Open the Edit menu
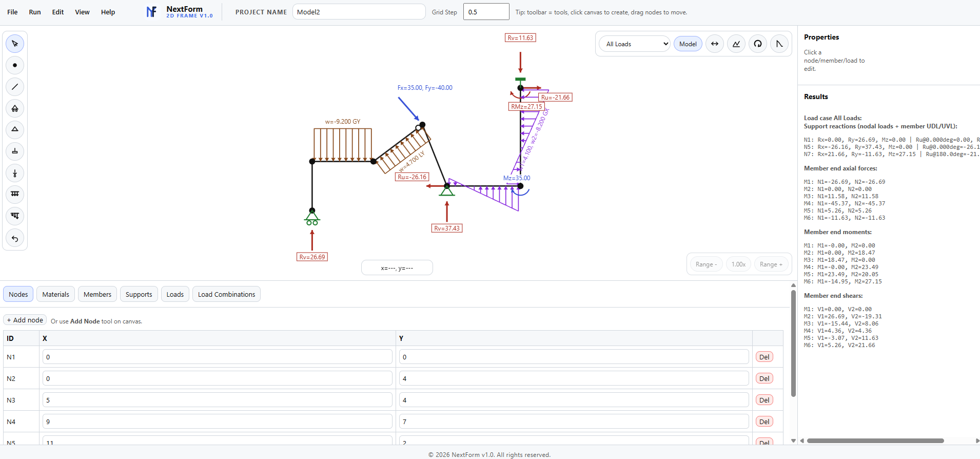The width and height of the screenshot is (980, 459). (x=58, y=12)
